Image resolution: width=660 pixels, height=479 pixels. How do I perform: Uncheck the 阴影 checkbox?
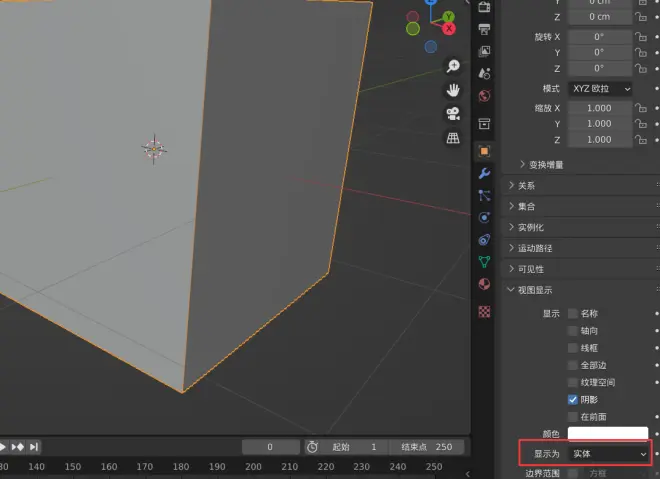572,399
